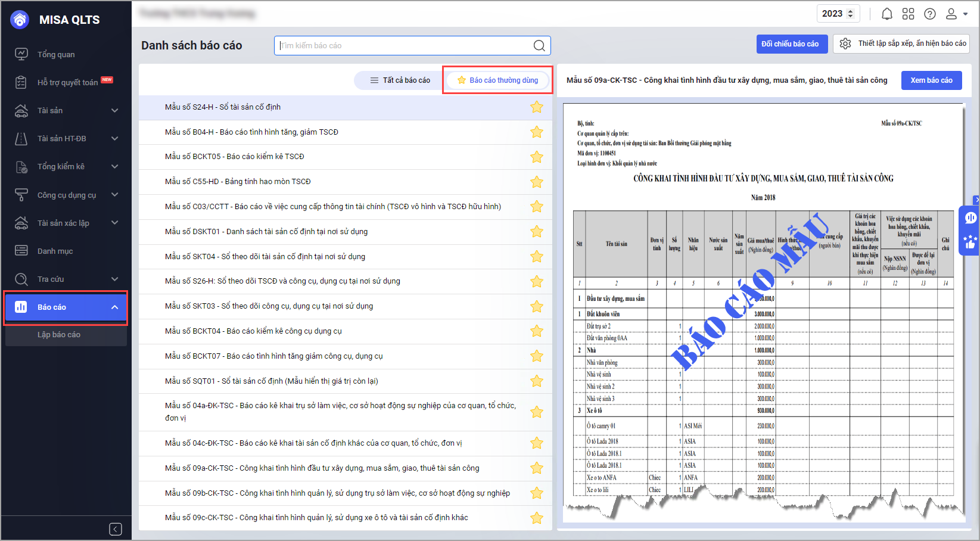Click the Tìm kiếm báo cáo search field
Screen dimensions: 980x541
click(404, 45)
